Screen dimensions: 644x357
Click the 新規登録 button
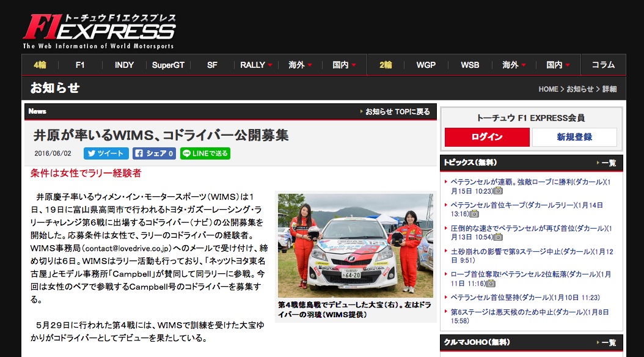pyautogui.click(x=574, y=137)
